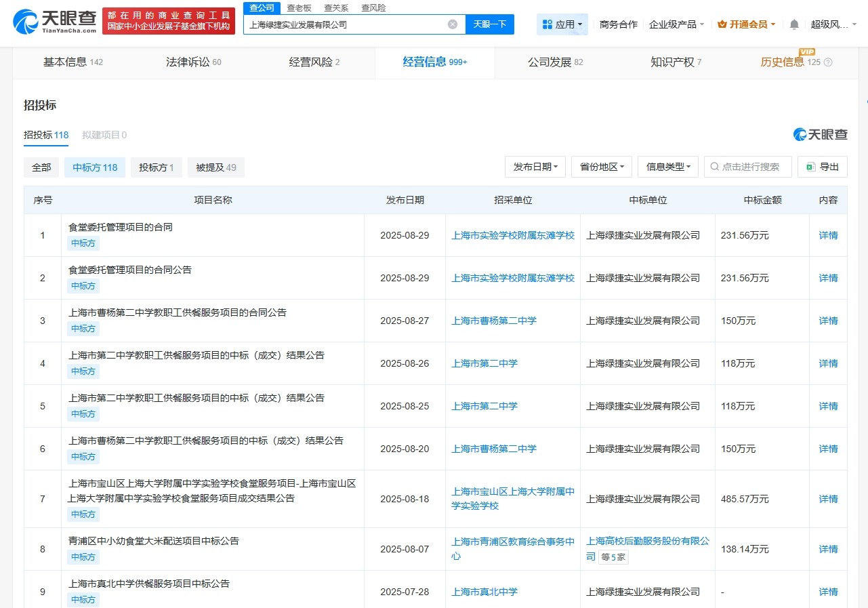Click the Excel icon on the 导出 button
The image size is (868, 608).
tap(810, 167)
